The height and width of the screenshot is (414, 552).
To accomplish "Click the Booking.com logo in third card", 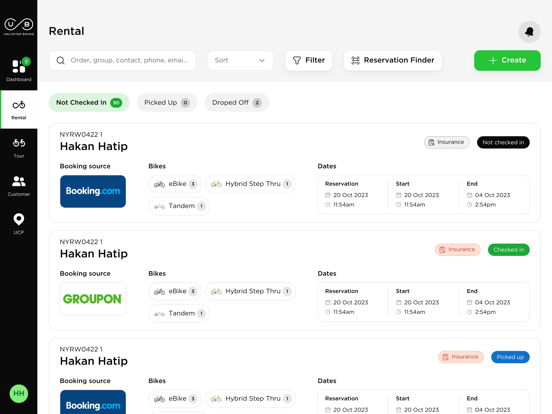I will pyautogui.click(x=93, y=402).
